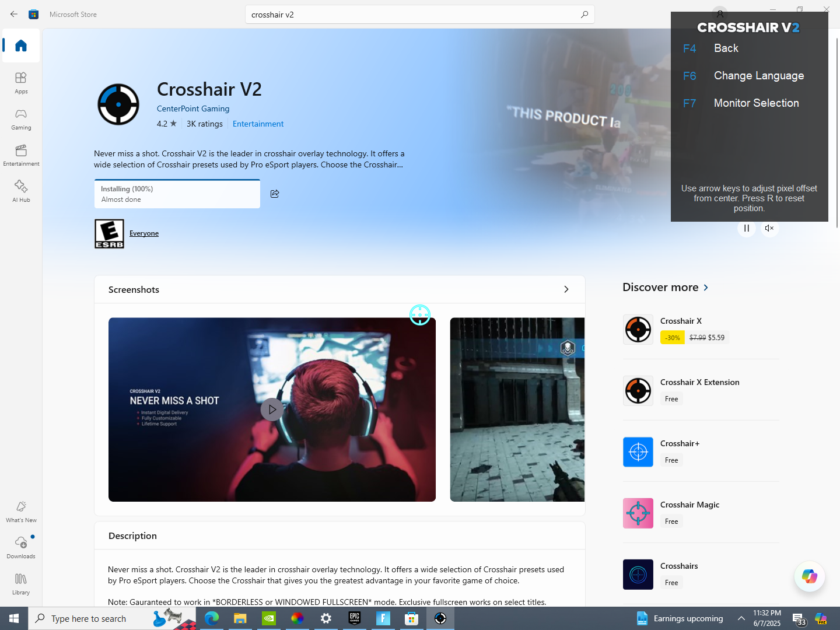Open the Crosshair Magic app icon

(x=638, y=513)
